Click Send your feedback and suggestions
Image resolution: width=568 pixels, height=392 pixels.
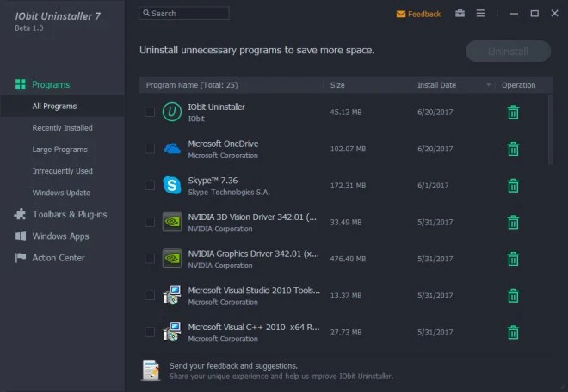[x=233, y=366]
